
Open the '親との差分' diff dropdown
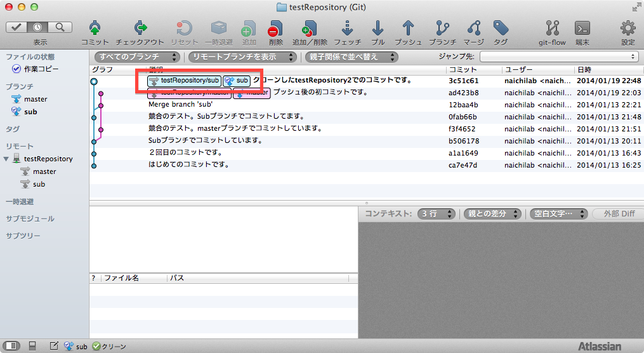click(492, 214)
